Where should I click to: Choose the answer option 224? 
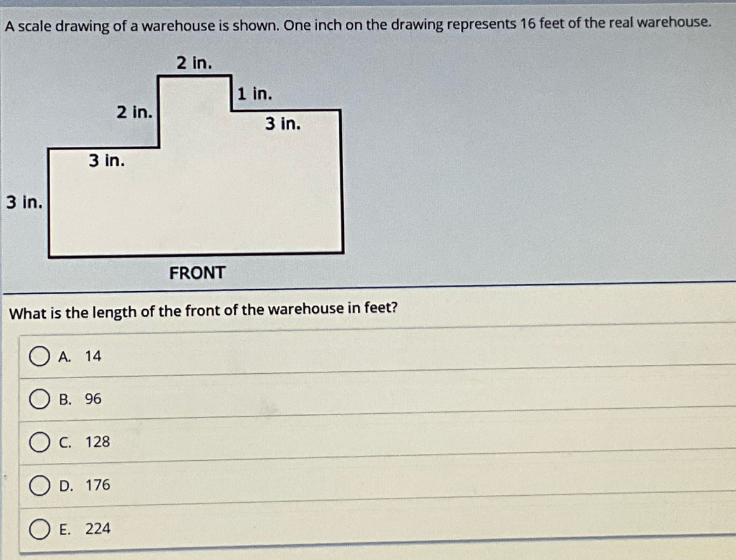coord(377,528)
